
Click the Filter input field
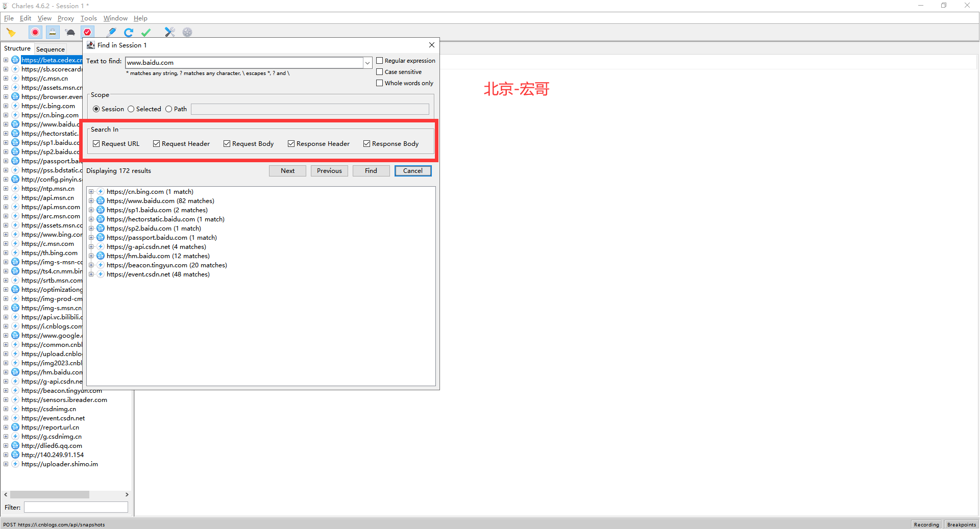click(x=76, y=507)
